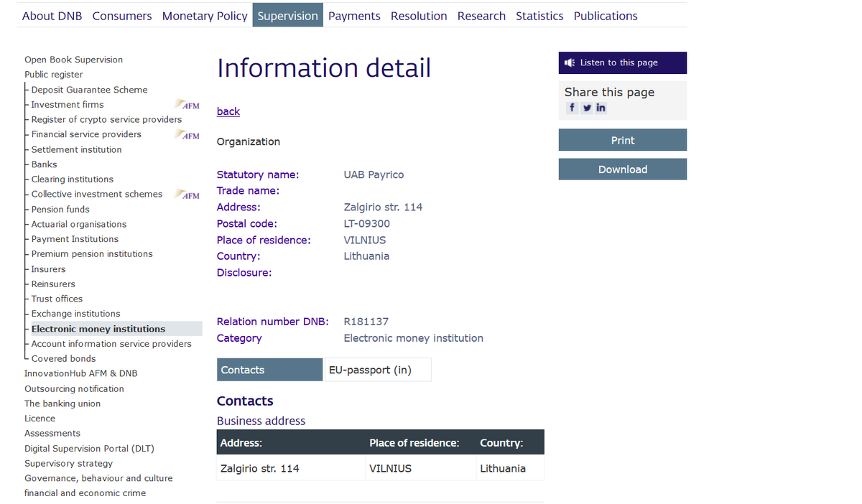Open financial and economic crime link
Screen dimensions: 862x504
[85, 493]
